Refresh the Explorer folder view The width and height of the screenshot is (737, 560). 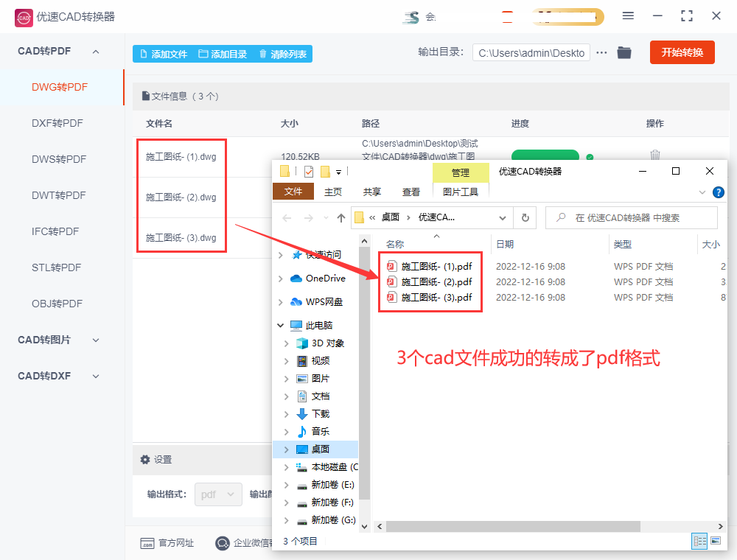[525, 218]
